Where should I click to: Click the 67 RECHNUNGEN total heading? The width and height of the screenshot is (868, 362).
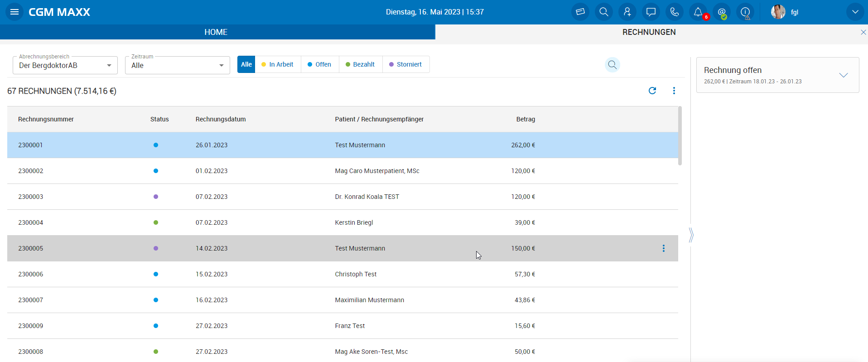62,91
